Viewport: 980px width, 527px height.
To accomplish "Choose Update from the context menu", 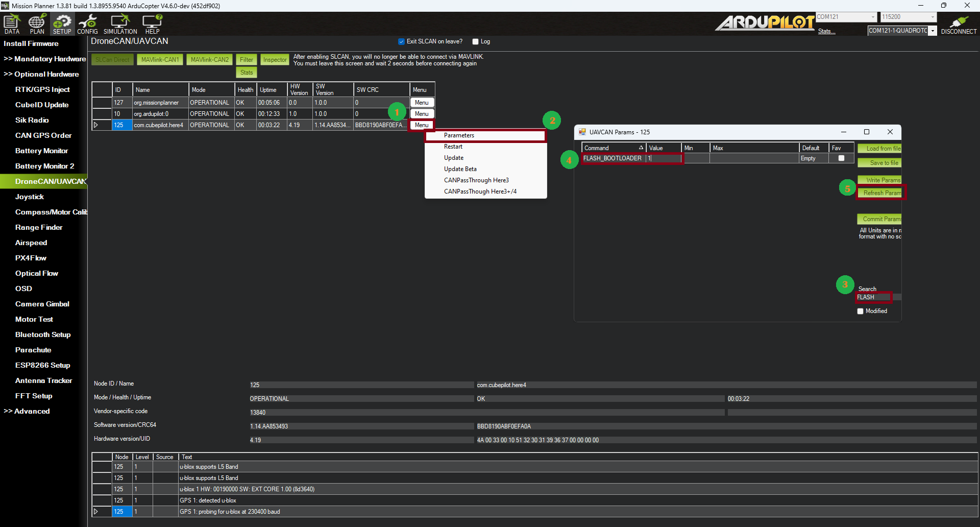I will pyautogui.click(x=485, y=158).
